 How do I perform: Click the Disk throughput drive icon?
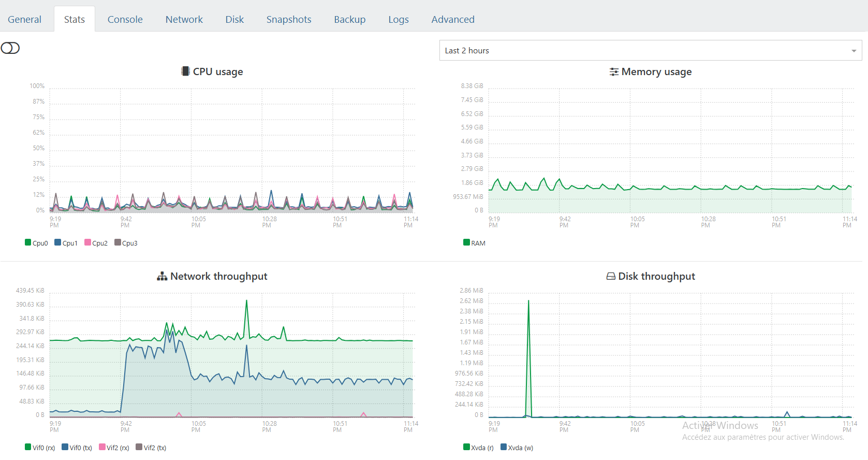point(611,277)
